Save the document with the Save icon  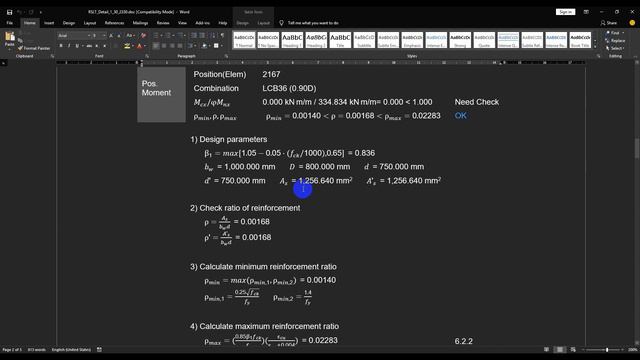click(x=9, y=12)
